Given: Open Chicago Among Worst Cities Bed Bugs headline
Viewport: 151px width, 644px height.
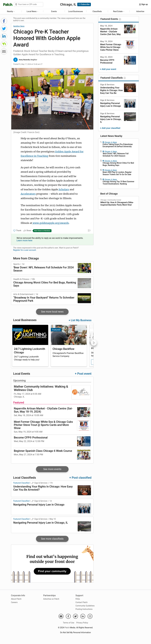Looking at the screenshot, I should (45, 284).
